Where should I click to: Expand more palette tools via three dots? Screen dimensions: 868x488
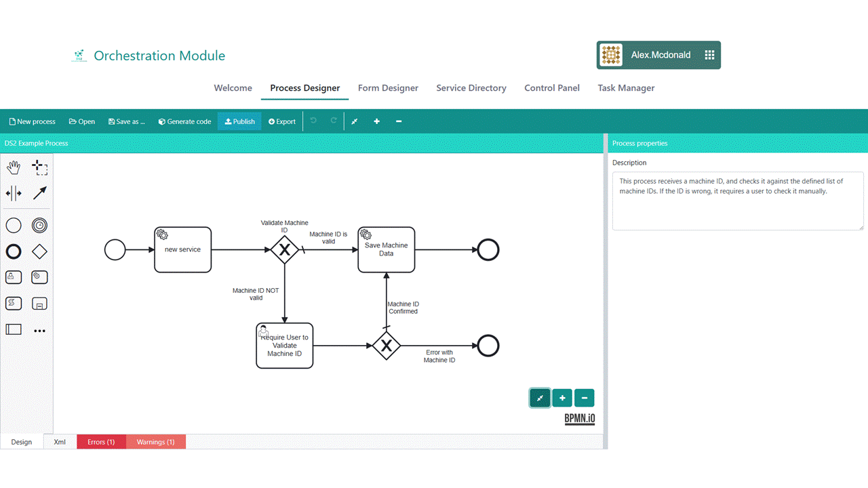pyautogui.click(x=39, y=331)
